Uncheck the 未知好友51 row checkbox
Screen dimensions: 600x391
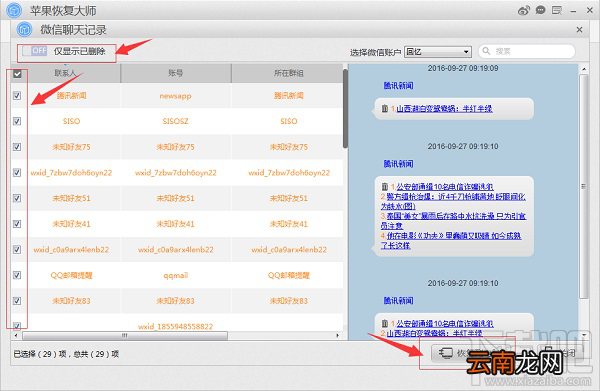[x=17, y=198]
